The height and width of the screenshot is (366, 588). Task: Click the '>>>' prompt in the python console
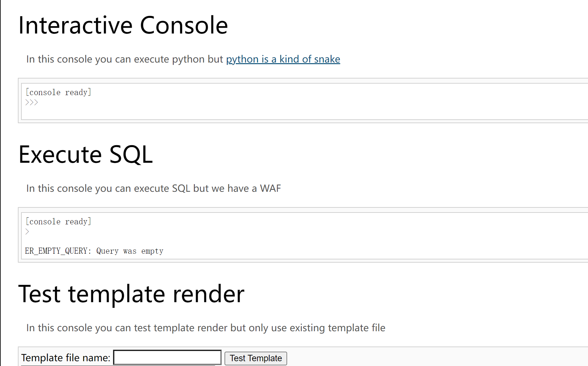31,102
